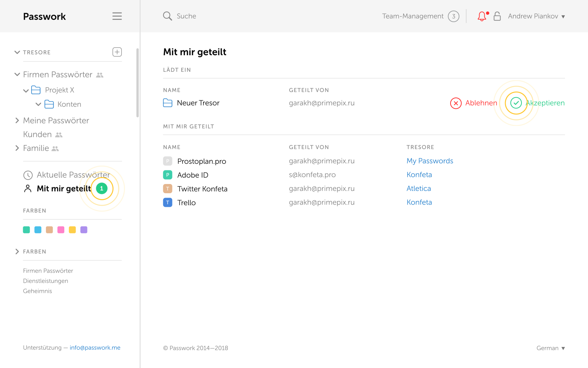Select Dienstleistungen tag filter
The width and height of the screenshot is (588, 368).
tap(46, 281)
